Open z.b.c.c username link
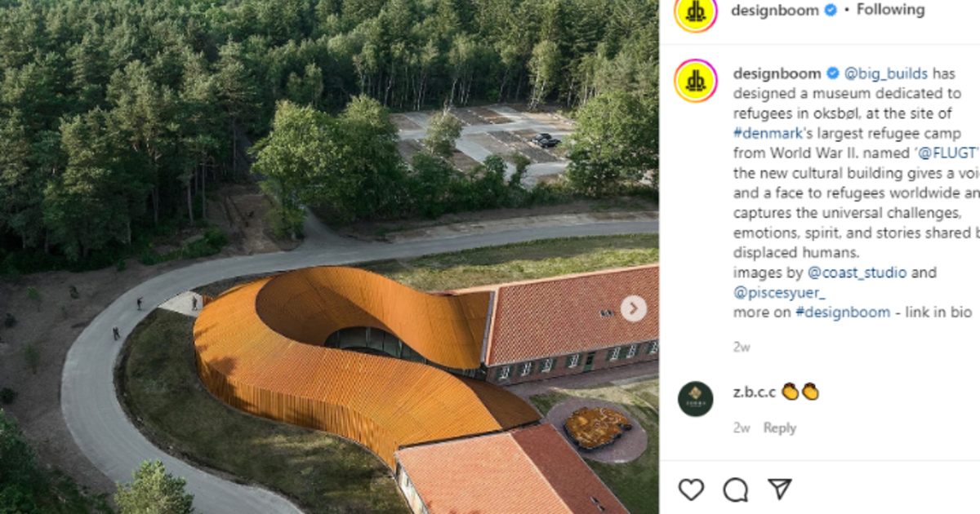This screenshot has width=980, height=514. (x=754, y=392)
